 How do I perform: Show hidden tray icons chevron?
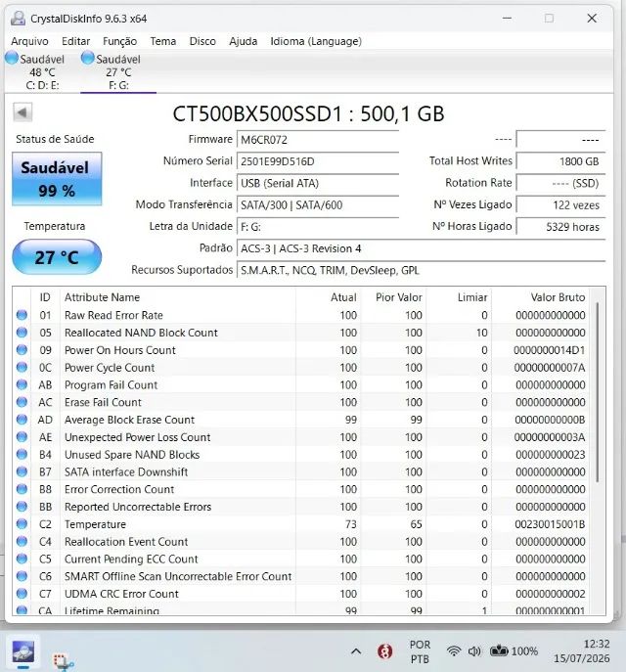click(x=356, y=651)
